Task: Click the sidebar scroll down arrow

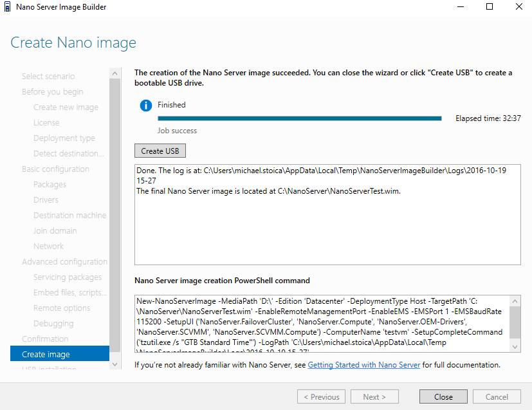Action: coord(115,364)
